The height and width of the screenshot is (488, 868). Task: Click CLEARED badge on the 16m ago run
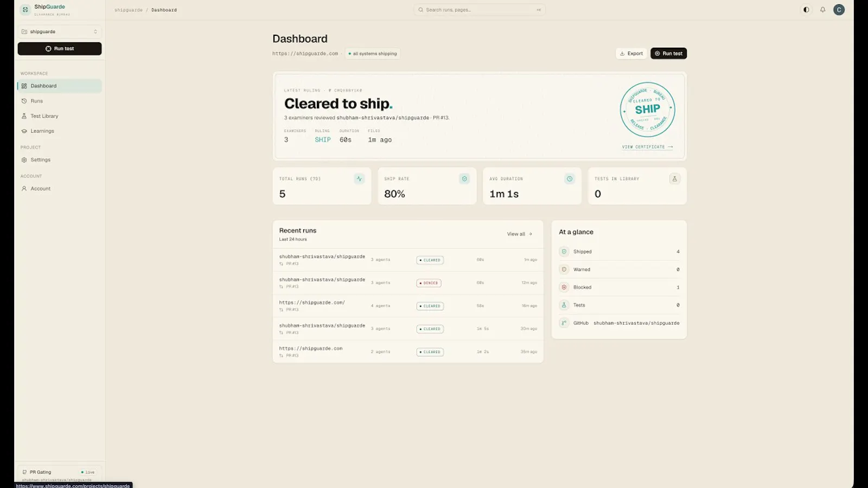pyautogui.click(x=430, y=306)
